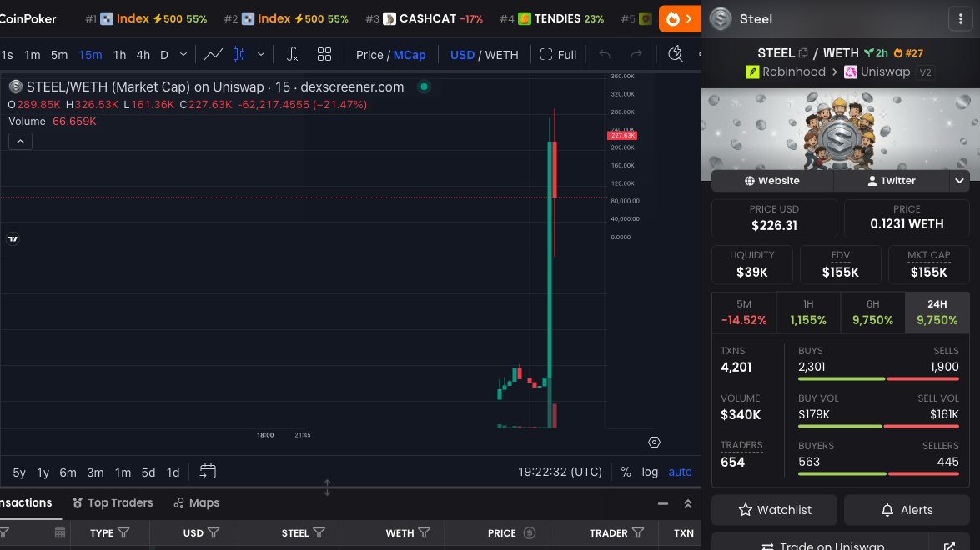Set chart range to 1y
This screenshot has height=550, width=980.
[x=43, y=472]
